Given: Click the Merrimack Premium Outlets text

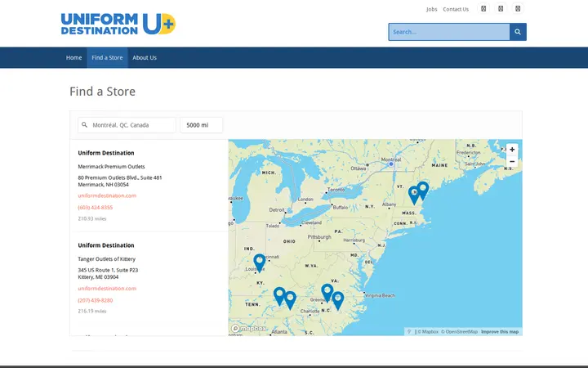Looking at the screenshot, I should (x=111, y=166).
